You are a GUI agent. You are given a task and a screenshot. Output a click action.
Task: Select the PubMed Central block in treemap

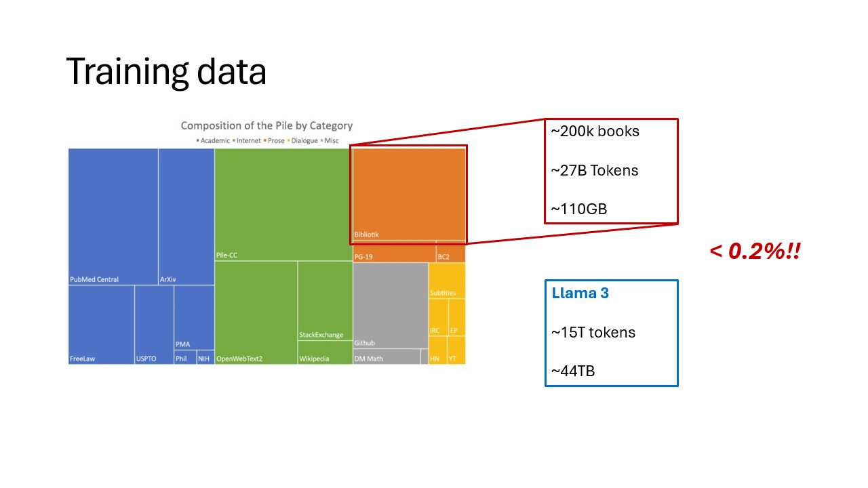pyautogui.click(x=113, y=217)
